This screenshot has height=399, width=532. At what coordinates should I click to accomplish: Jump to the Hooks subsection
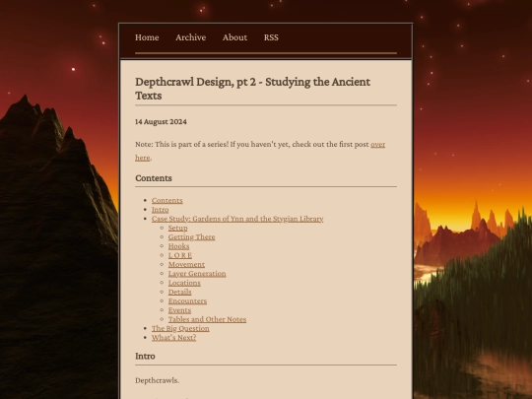pyautogui.click(x=178, y=246)
